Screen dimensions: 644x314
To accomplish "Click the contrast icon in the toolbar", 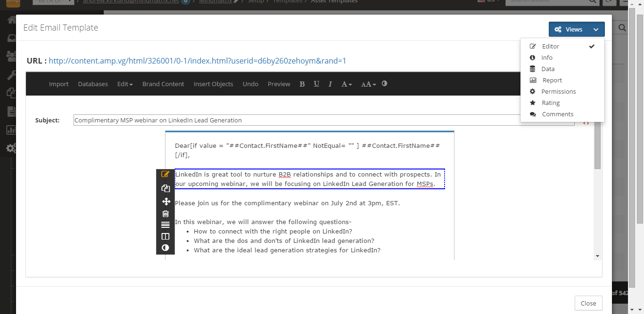I will (x=385, y=83).
